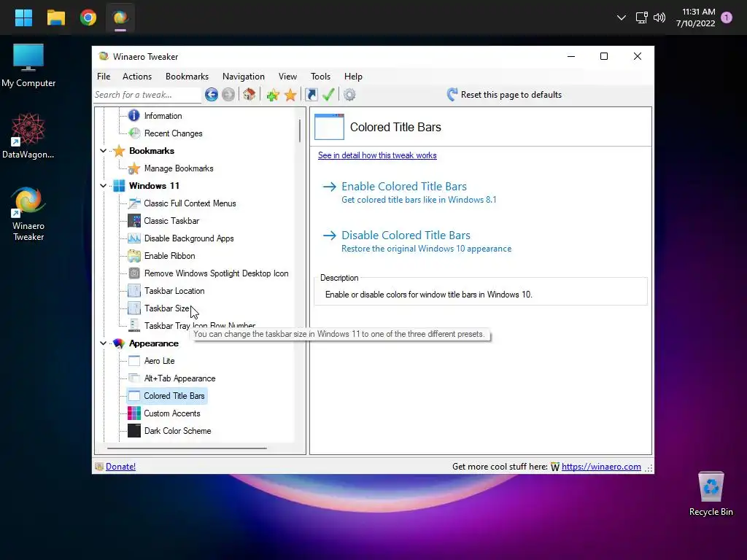Show hidden tray icons chevron

coord(622,17)
